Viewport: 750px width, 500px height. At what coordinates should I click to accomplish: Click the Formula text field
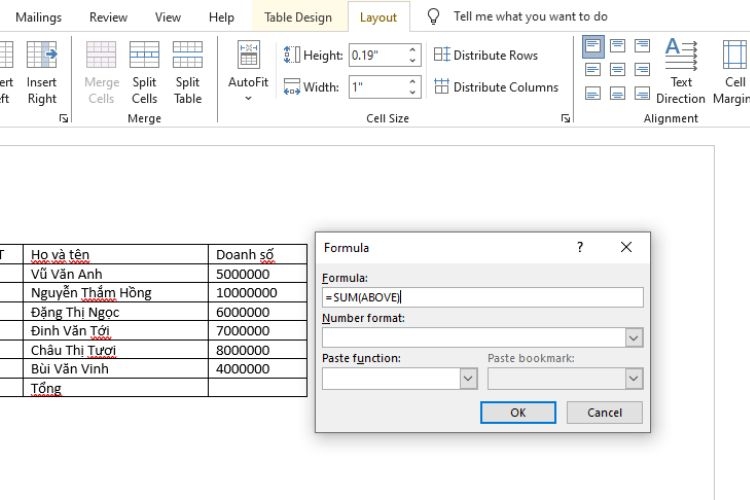483,298
